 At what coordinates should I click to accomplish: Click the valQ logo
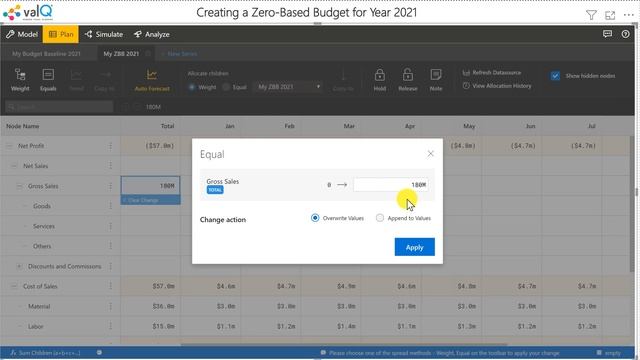pos(28,12)
